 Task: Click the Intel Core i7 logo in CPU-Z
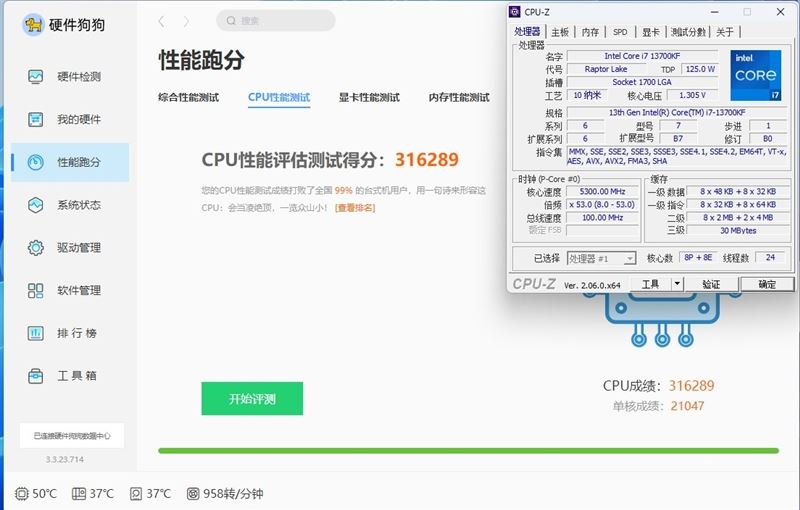(756, 75)
